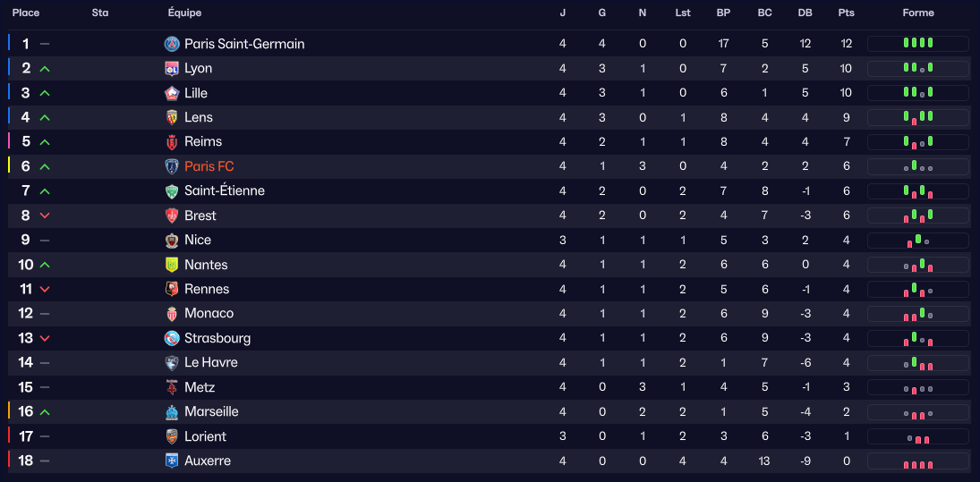Click the Lens club badge
980x482 pixels.
click(x=172, y=117)
